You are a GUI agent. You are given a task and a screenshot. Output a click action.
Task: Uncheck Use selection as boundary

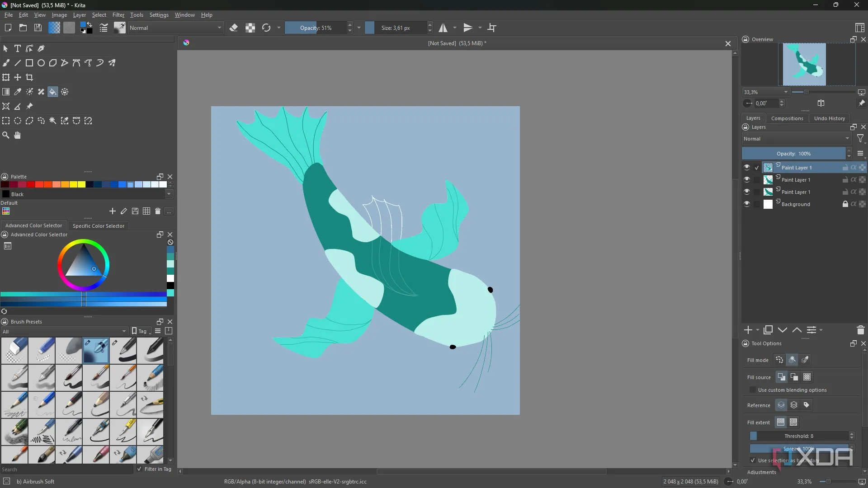[753, 460]
